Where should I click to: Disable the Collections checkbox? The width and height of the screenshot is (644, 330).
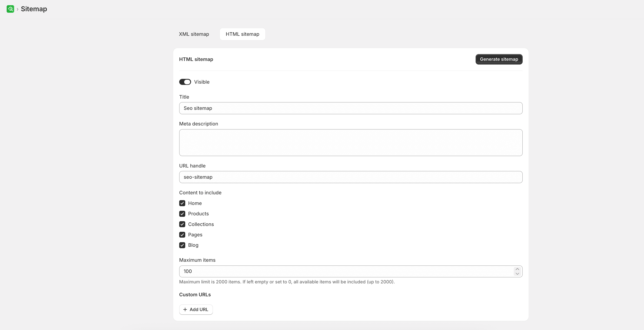point(182,224)
